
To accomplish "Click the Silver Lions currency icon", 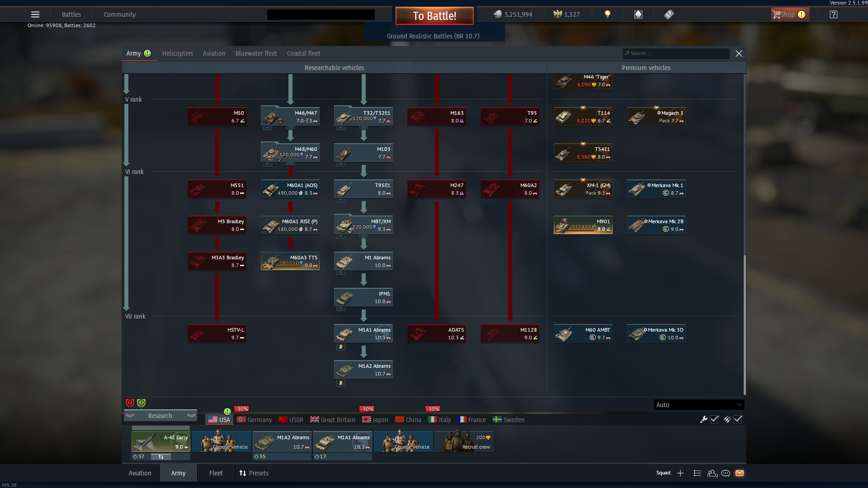I will 498,14.
